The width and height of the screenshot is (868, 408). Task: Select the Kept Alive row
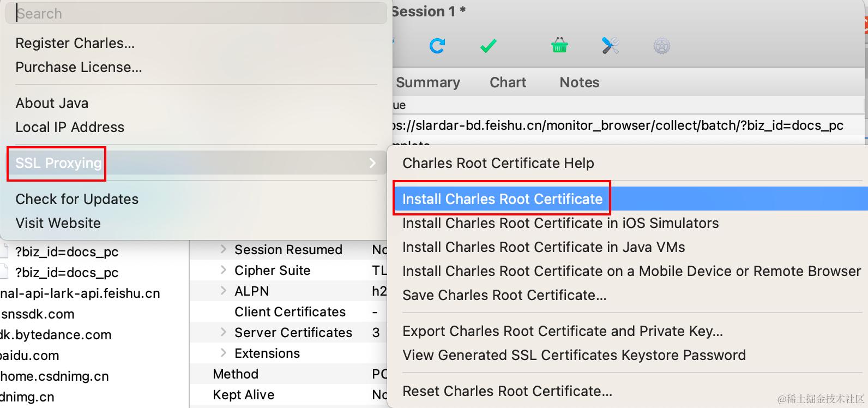tap(289, 394)
